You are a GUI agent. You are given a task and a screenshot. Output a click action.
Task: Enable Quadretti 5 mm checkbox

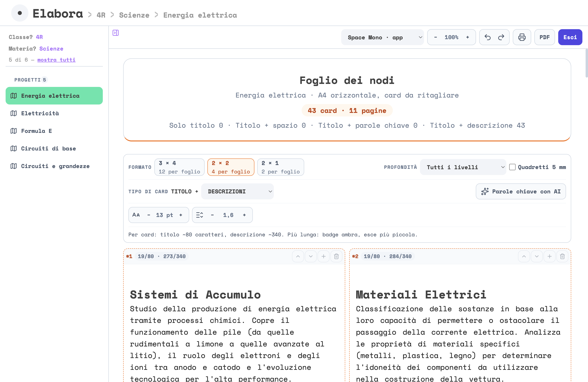512,167
